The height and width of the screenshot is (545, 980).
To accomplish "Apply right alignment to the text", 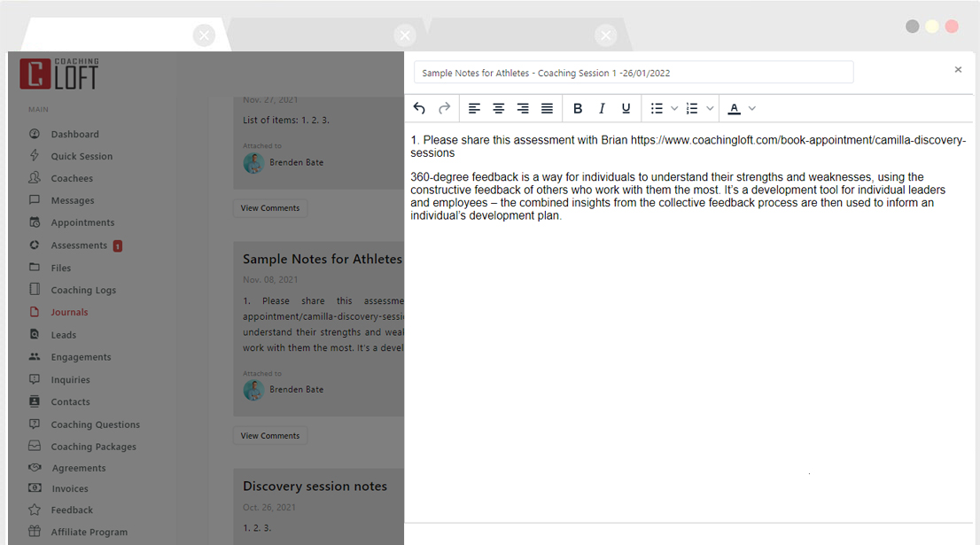I will [523, 108].
